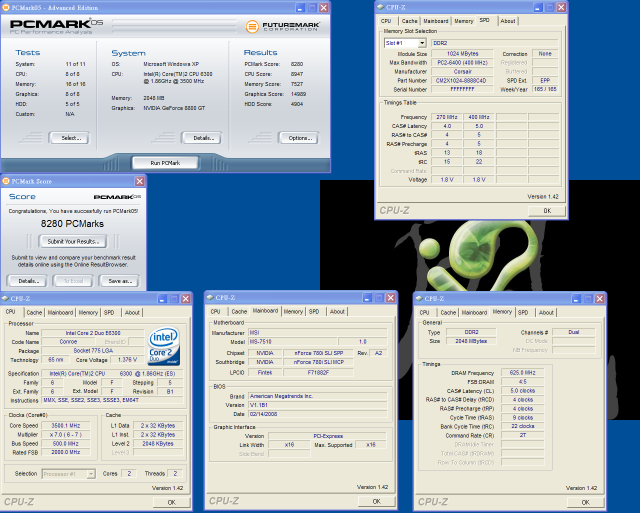The height and width of the screenshot is (513, 640).
Task: Open Mainboard tab in CPU-Z Memory window
Action: (474, 313)
